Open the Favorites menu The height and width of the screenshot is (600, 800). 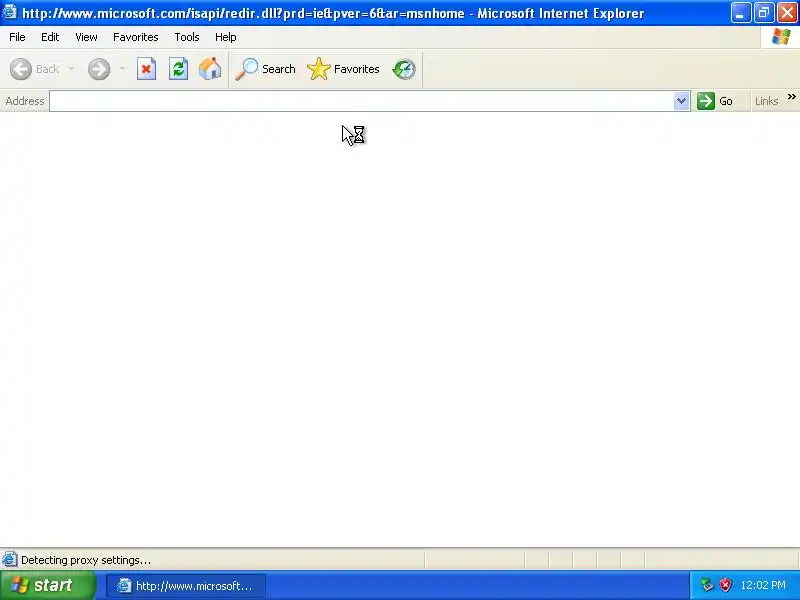[x=136, y=37]
